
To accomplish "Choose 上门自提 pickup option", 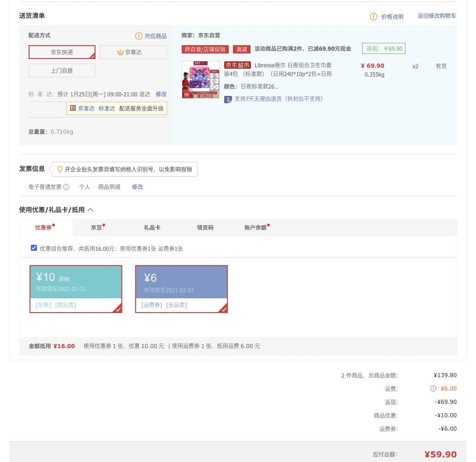I will [62, 71].
